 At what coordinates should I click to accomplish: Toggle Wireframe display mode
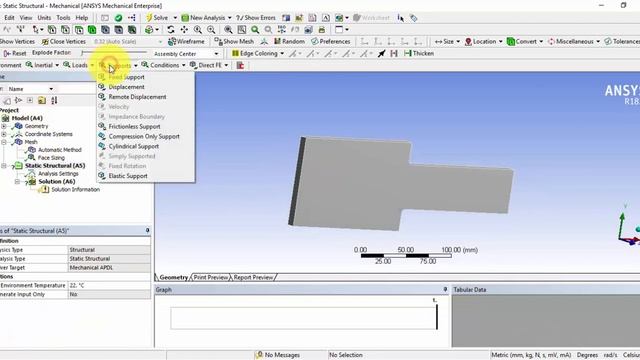coord(186,42)
